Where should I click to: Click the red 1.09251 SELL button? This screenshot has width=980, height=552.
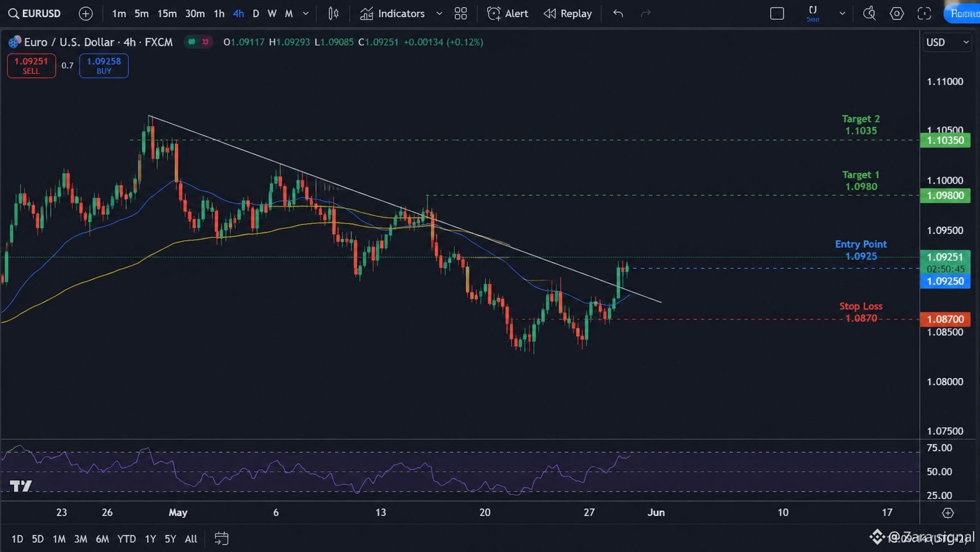coord(31,66)
